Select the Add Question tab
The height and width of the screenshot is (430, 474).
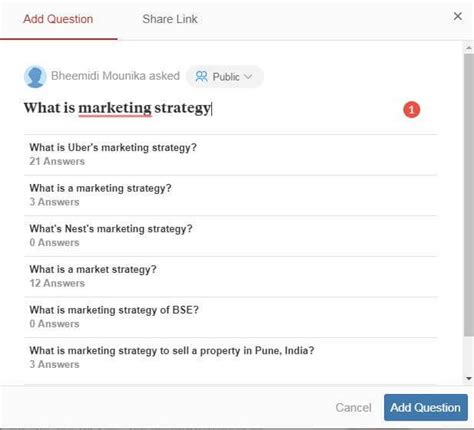point(58,19)
